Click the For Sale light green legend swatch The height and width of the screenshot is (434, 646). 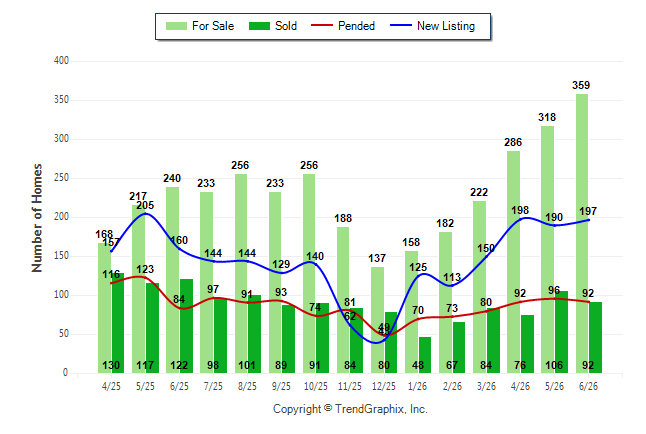176,26
